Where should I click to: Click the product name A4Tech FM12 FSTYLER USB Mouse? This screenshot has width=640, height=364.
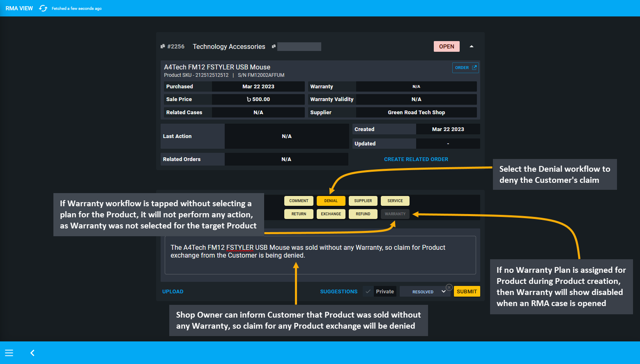tap(217, 67)
